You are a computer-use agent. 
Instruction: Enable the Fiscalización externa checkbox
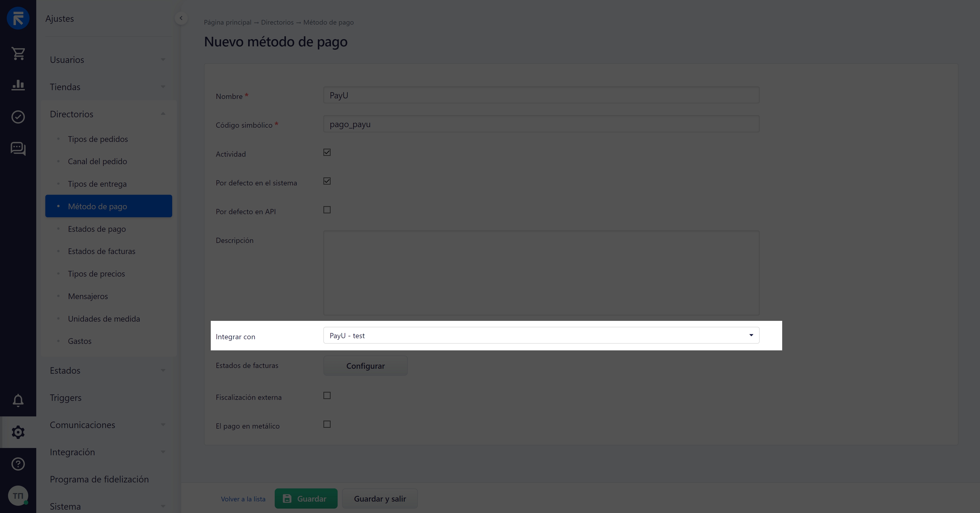tap(327, 395)
